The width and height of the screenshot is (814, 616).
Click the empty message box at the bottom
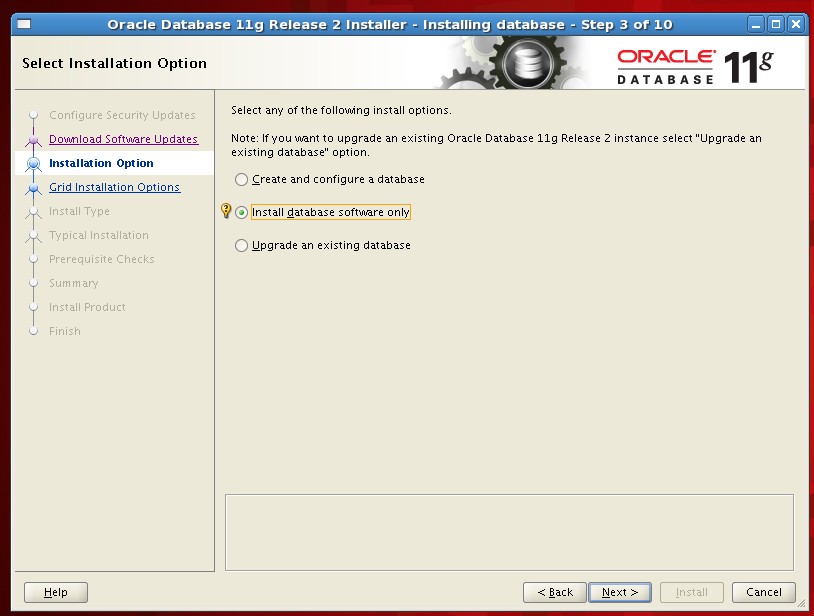pos(509,532)
